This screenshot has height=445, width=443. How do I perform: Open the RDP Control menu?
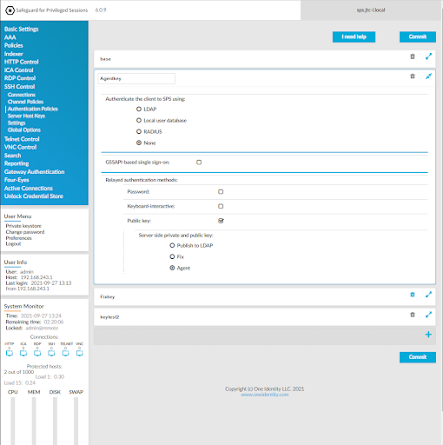coord(20,78)
